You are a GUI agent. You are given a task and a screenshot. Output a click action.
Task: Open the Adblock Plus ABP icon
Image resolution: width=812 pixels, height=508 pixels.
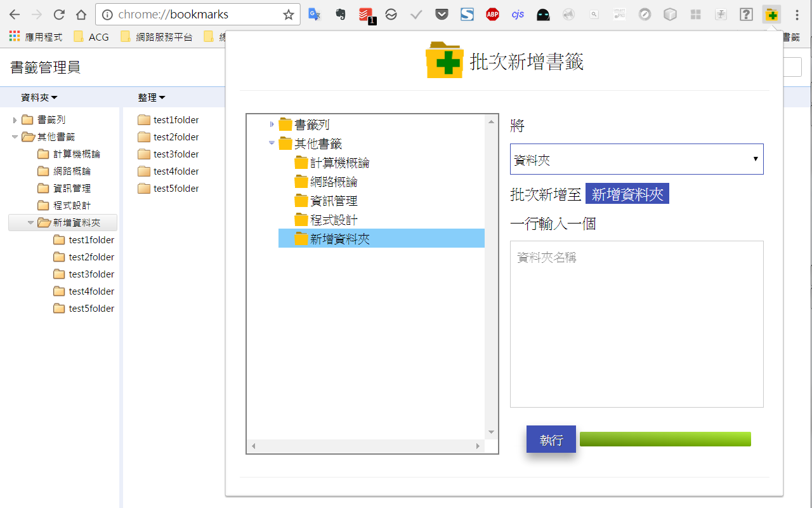pos(492,14)
